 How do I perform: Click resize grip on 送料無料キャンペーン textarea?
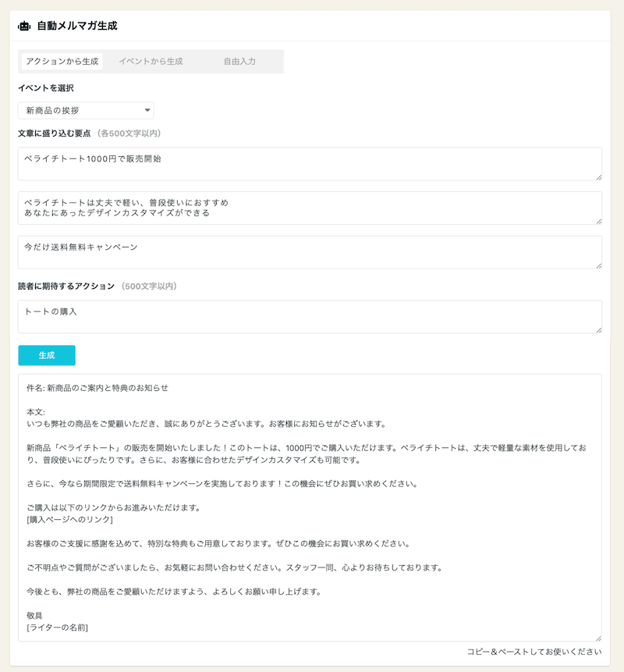pyautogui.click(x=598, y=265)
